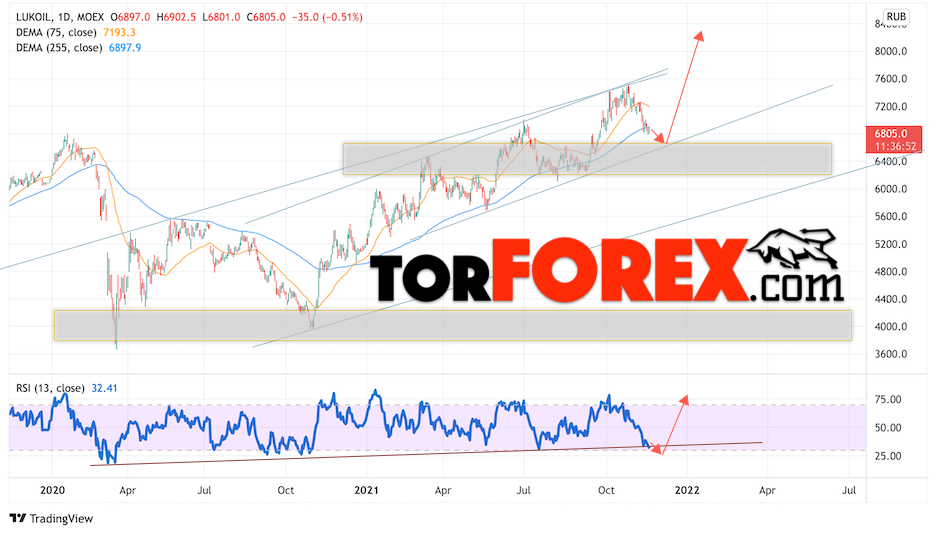Click the Jul label at the axis end
Image resolution: width=936 pixels, height=534 pixels.
click(x=849, y=490)
